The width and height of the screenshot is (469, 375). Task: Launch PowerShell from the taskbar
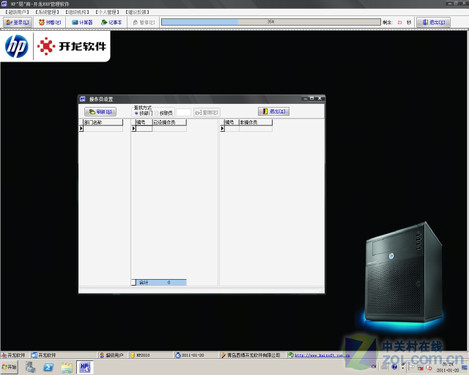pos(49,367)
